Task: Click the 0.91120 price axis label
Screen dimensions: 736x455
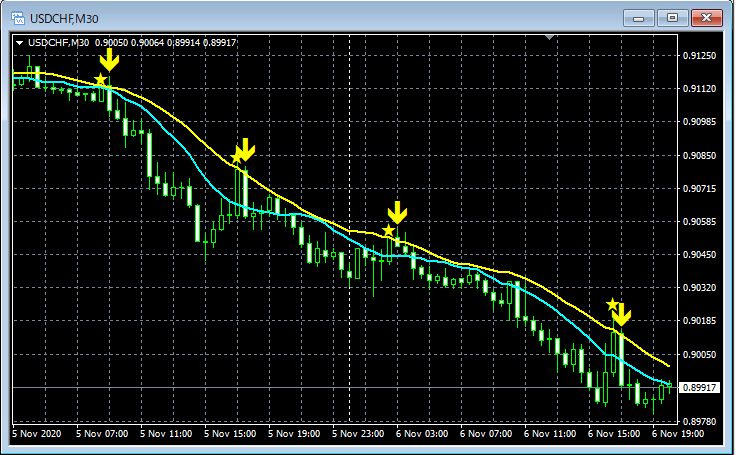Action: (x=699, y=89)
